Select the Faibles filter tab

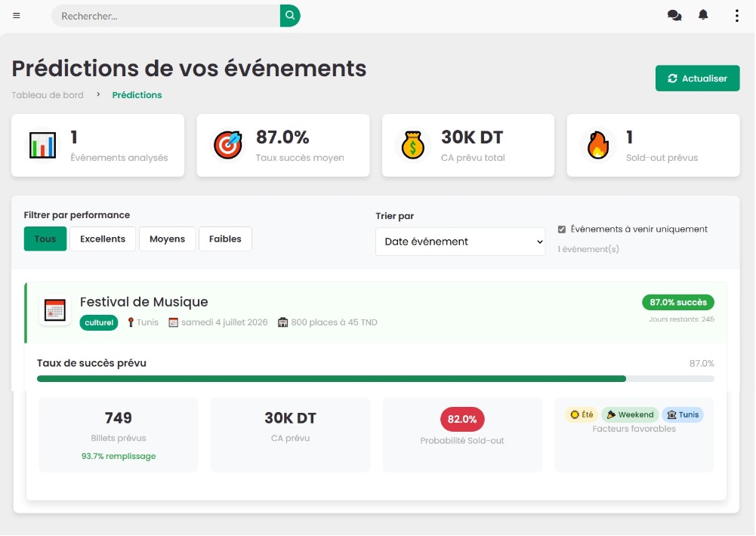225,239
